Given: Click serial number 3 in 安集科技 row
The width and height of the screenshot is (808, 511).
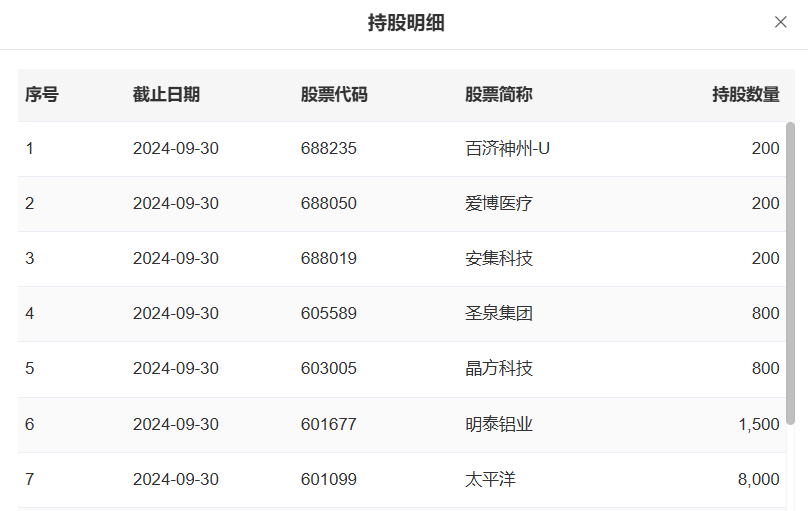Looking at the screenshot, I should pos(30,258).
